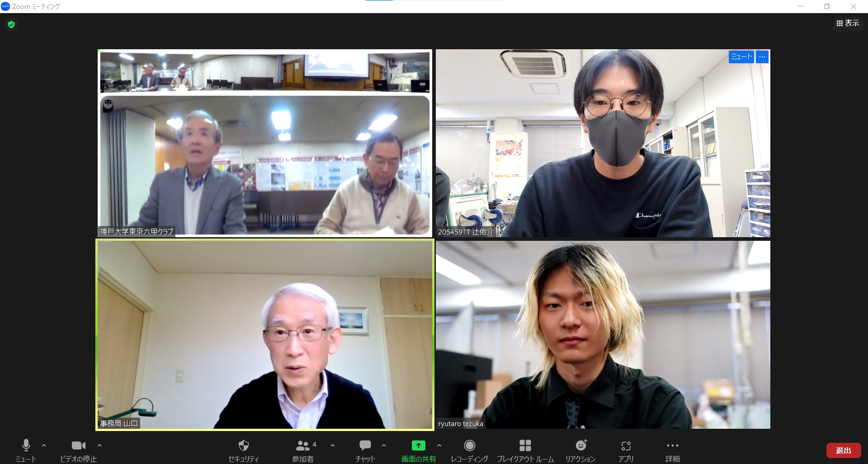Mute your microphone (ミュート)
This screenshot has width=868, height=464.
coord(26,450)
